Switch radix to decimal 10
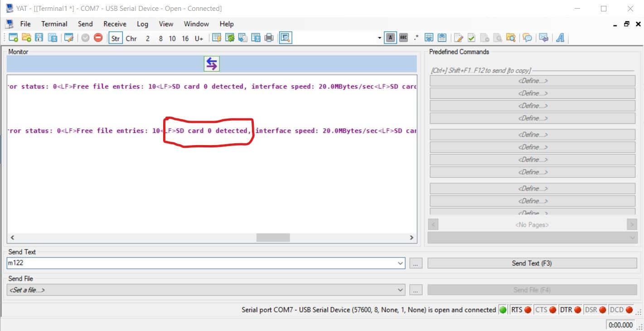The width and height of the screenshot is (644, 331). pyautogui.click(x=172, y=38)
